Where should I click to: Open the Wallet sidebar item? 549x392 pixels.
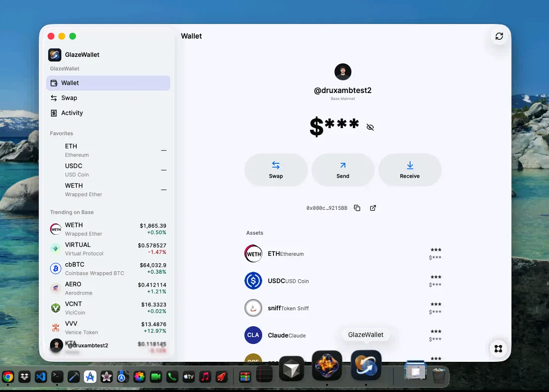108,83
